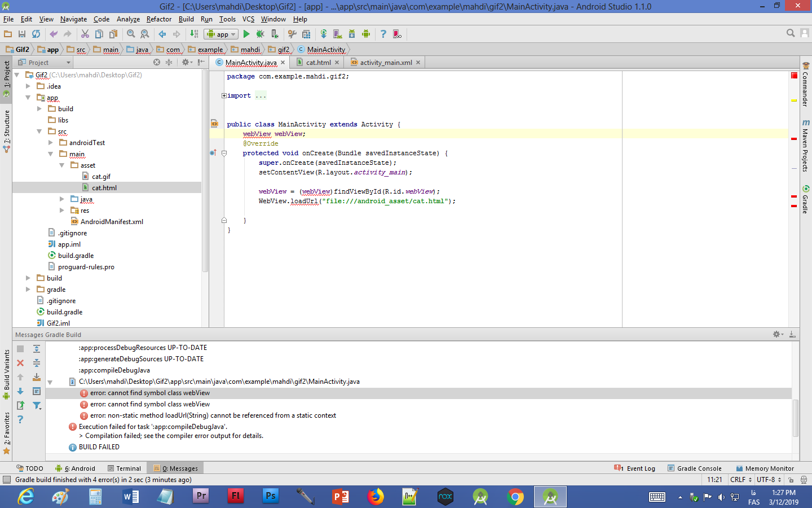
Task: Open the app run configuration dropdown
Action: [221, 34]
